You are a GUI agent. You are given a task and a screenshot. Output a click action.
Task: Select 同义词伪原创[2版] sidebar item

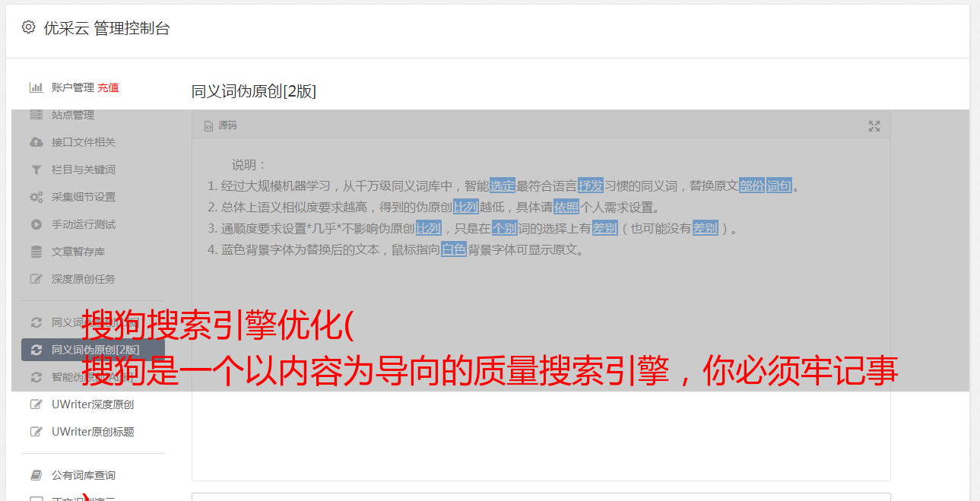click(93, 350)
